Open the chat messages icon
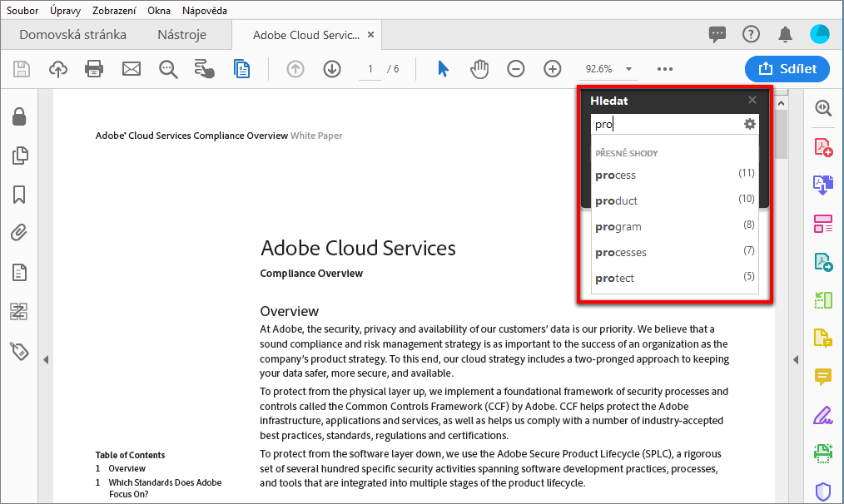 point(717,35)
